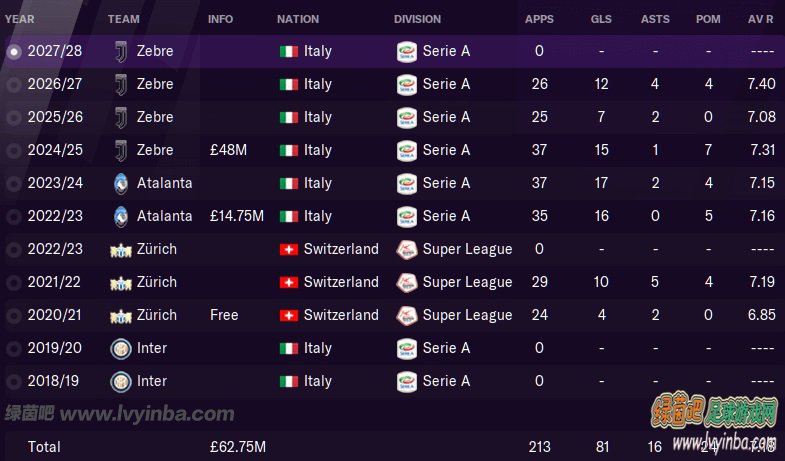The image size is (785, 461).
Task: Sort table by YEAR column header
Action: [x=20, y=19]
